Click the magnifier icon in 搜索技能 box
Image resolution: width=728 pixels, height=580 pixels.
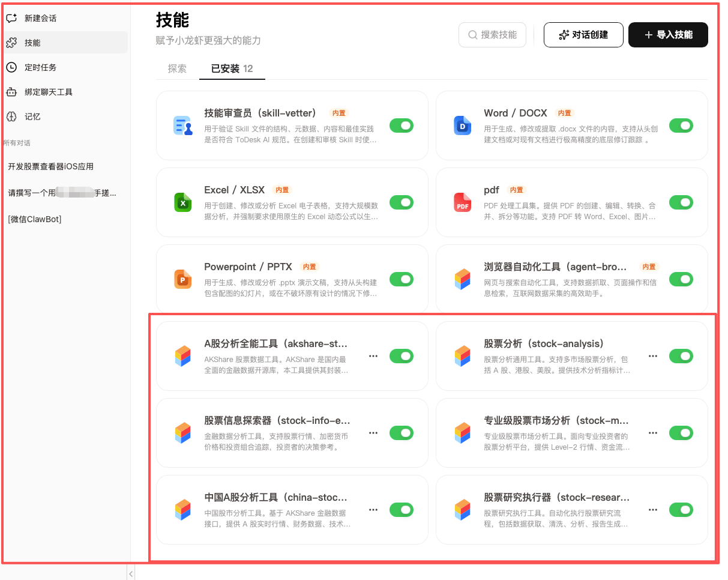[473, 35]
